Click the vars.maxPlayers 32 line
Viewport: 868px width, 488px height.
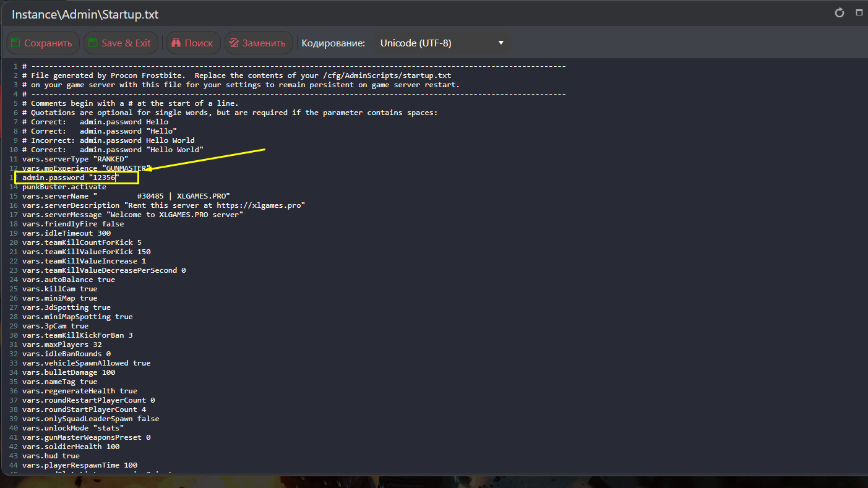pos(62,345)
